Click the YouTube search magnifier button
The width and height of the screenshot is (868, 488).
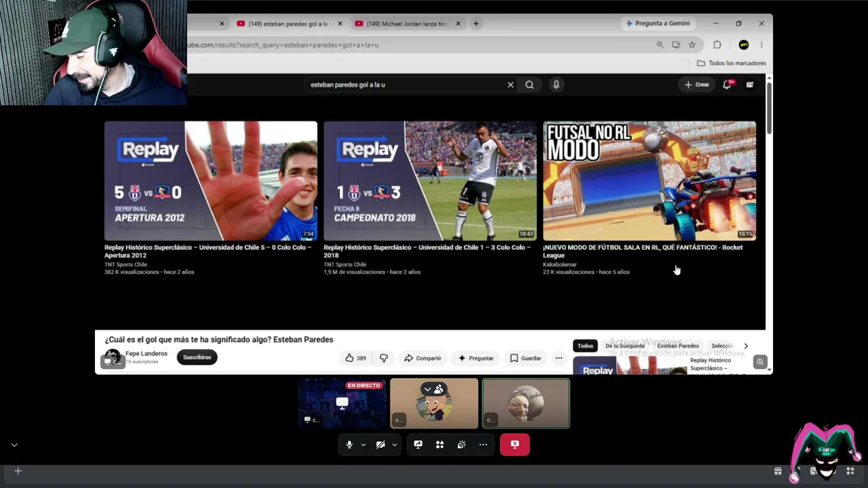530,85
